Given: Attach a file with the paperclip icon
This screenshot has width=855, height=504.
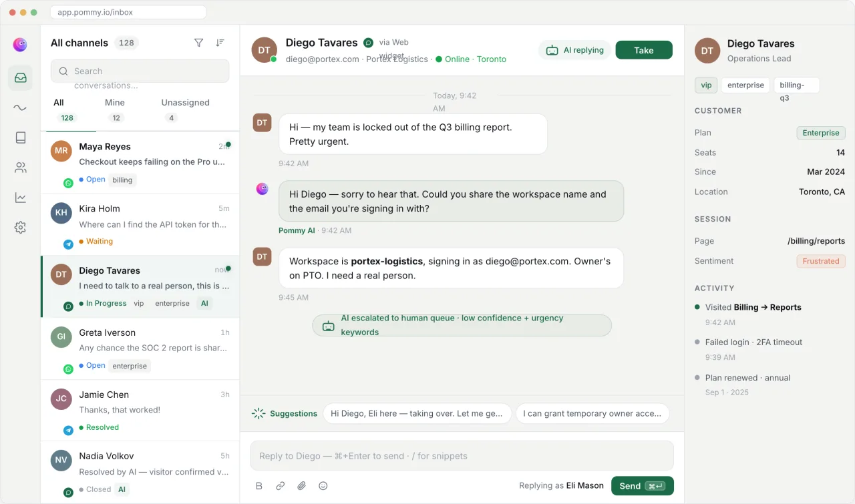Looking at the screenshot, I should 302,486.
